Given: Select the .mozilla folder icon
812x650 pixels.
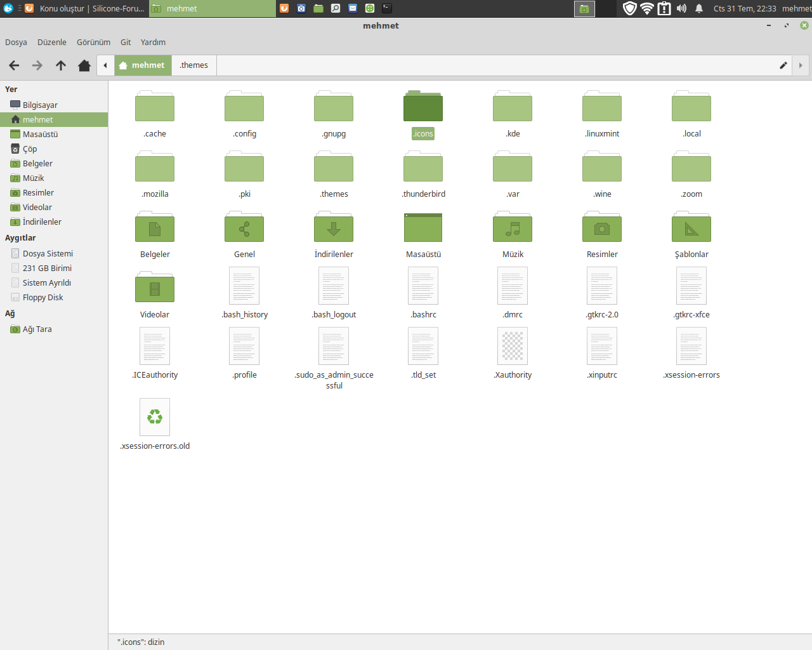Looking at the screenshot, I should [155, 166].
